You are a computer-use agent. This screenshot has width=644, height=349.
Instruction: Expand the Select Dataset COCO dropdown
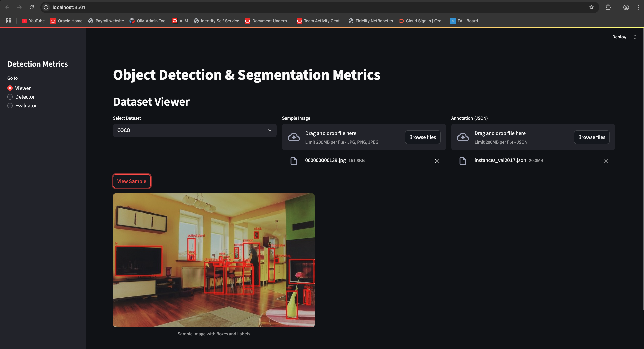click(x=195, y=130)
